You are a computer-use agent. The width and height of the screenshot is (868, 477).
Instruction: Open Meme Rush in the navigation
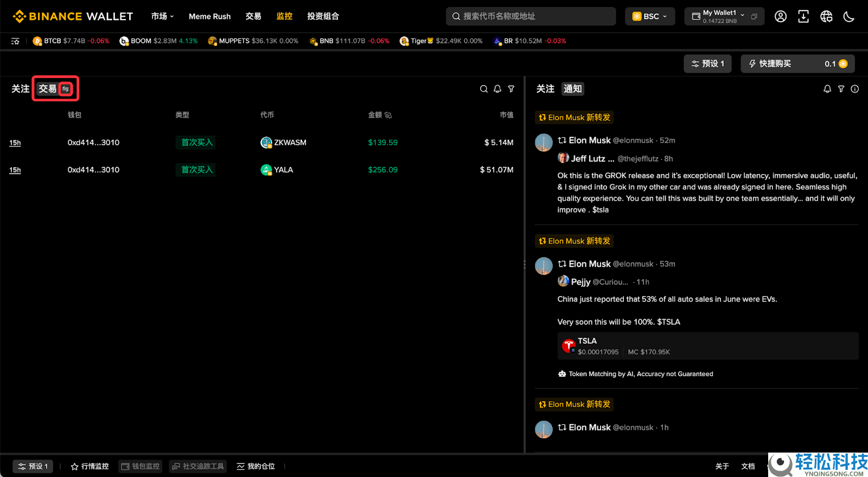209,16
